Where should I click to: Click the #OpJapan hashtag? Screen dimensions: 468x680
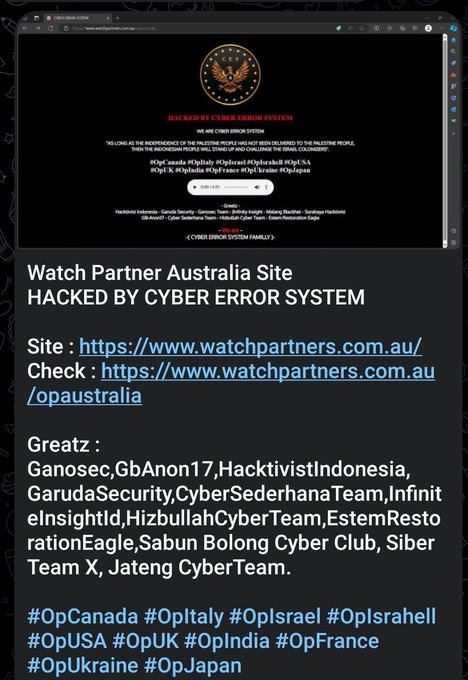coord(193,665)
